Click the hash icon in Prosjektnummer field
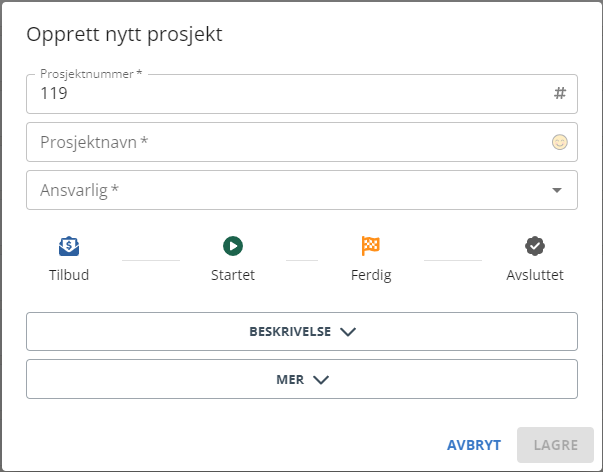 (x=560, y=93)
